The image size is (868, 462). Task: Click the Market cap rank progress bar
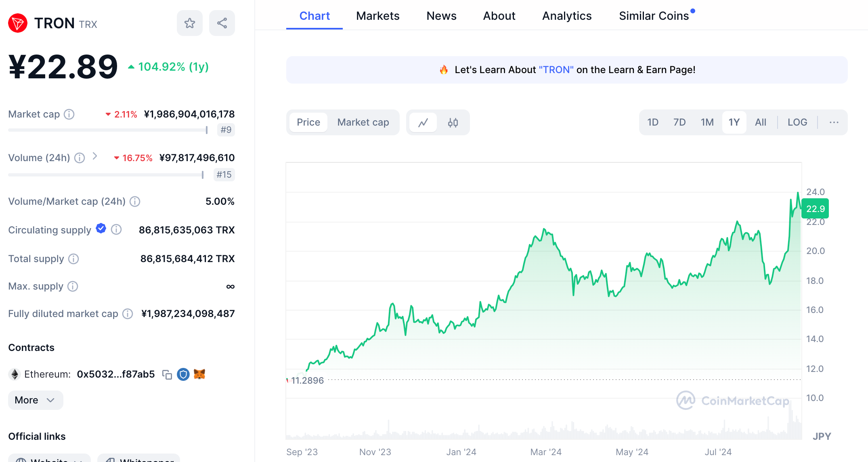tap(108, 130)
